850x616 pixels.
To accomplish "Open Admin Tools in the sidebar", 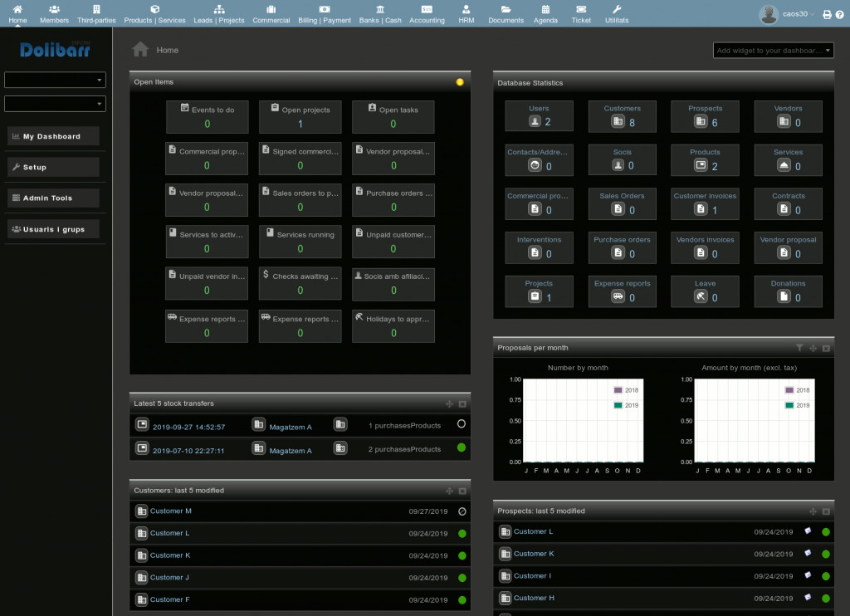I will point(53,198).
